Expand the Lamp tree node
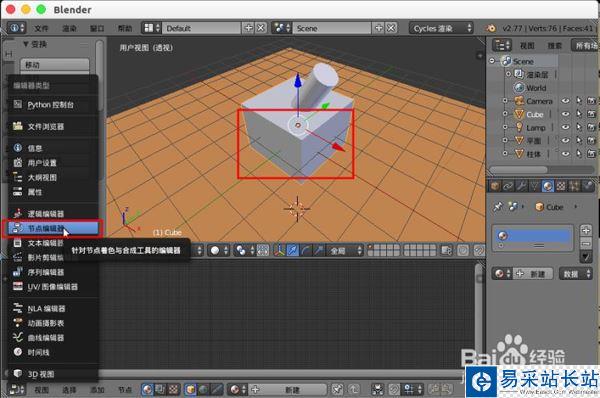The height and width of the screenshot is (398, 600). (505, 127)
